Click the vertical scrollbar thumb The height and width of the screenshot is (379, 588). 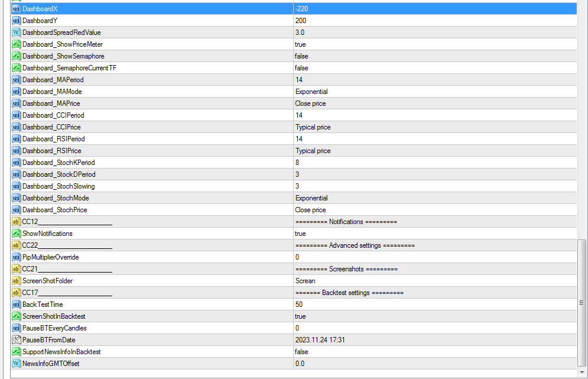pyautogui.click(x=581, y=303)
